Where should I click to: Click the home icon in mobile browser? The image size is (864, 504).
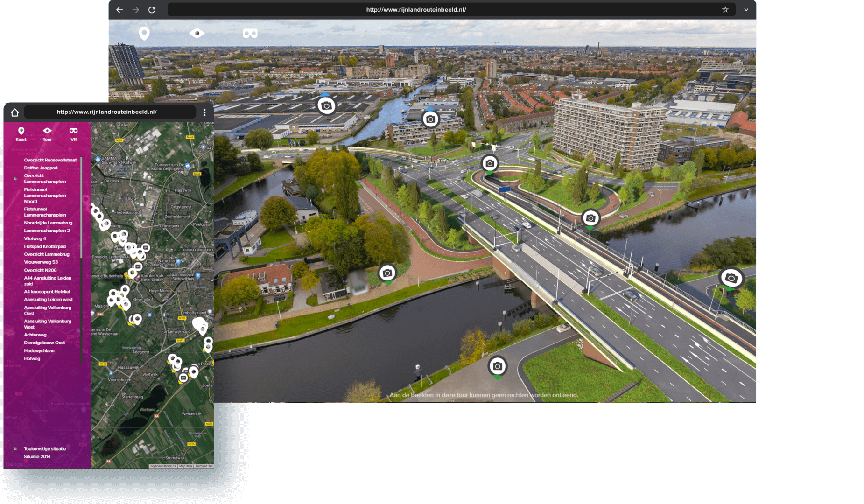tap(15, 112)
